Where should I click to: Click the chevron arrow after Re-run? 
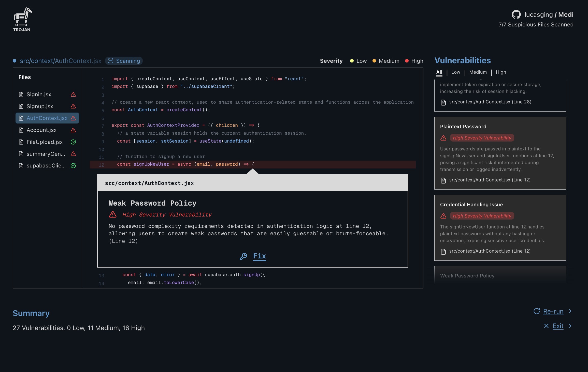(x=570, y=311)
